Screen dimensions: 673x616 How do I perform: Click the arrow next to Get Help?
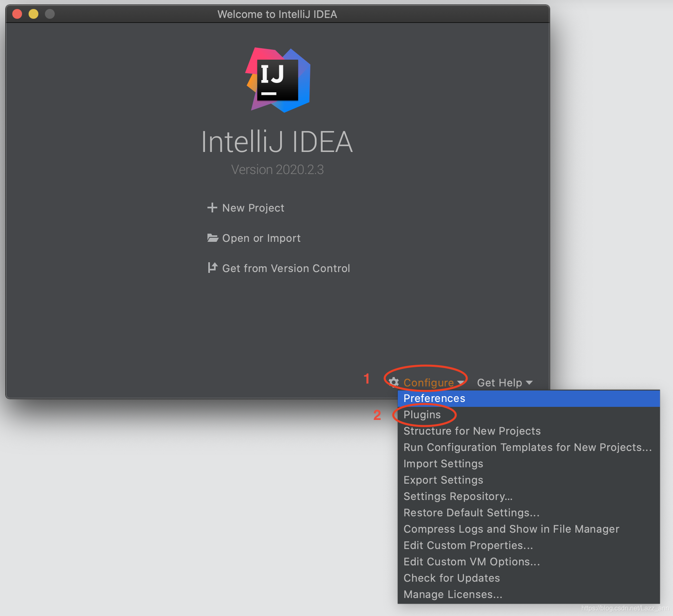pos(529,383)
